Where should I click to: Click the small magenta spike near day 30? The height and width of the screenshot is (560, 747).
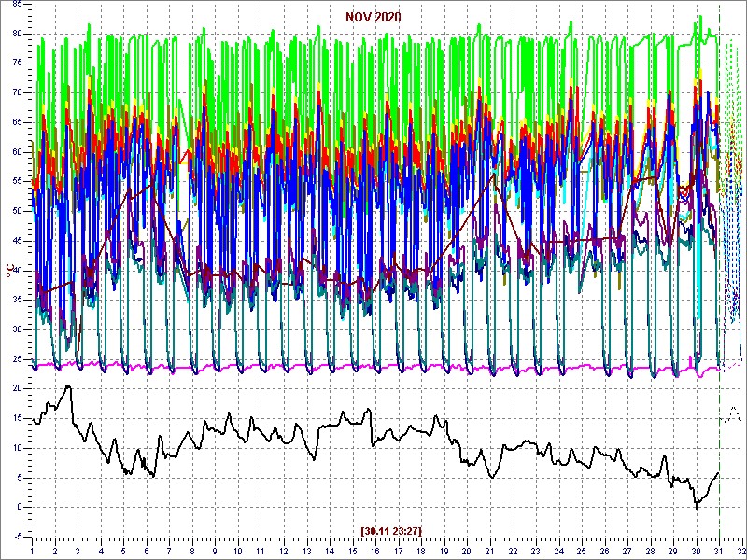click(691, 357)
